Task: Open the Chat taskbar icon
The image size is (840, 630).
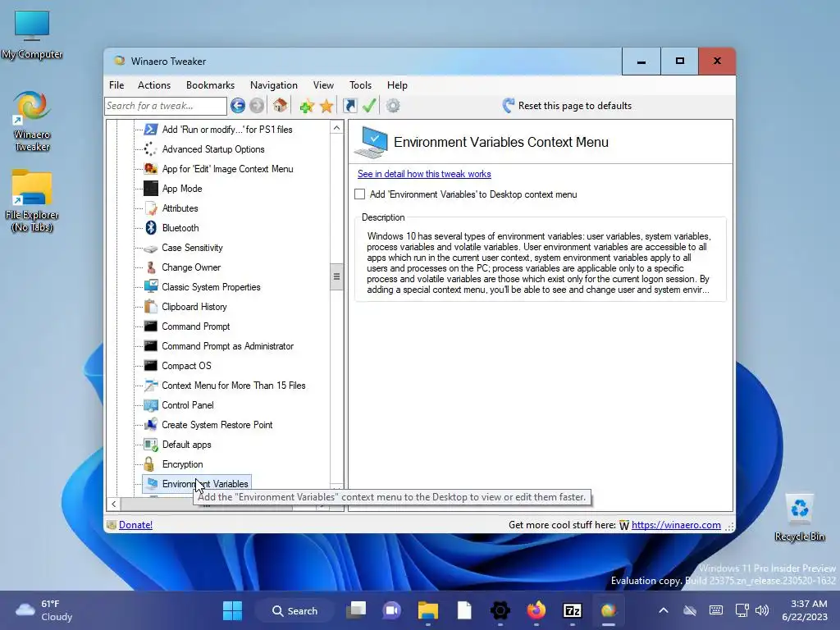Action: pyautogui.click(x=391, y=610)
